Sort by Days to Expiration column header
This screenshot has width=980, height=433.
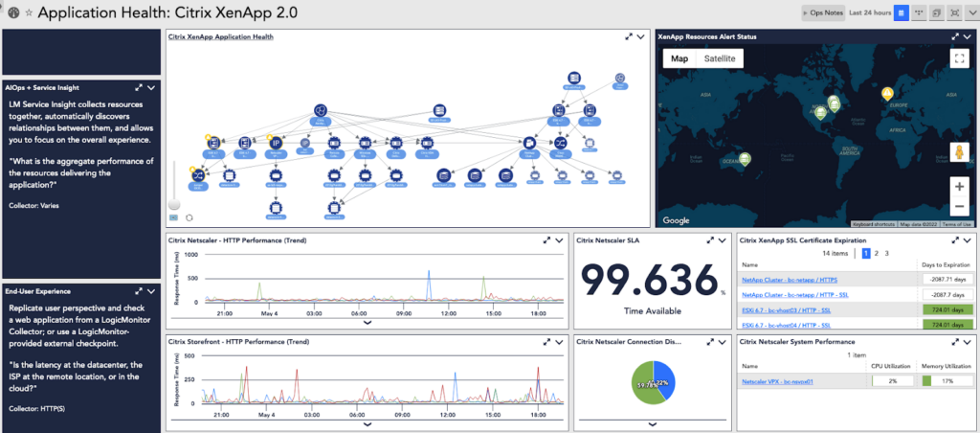point(947,264)
